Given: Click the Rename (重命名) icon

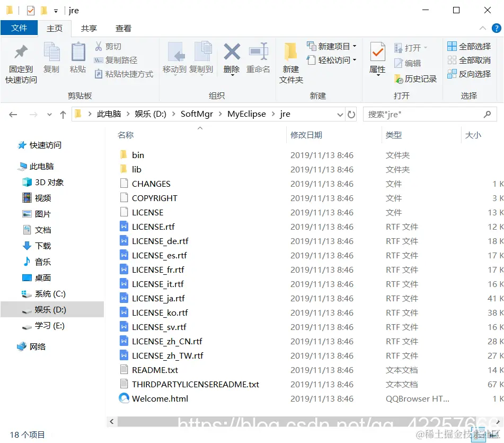Looking at the screenshot, I should tap(258, 56).
